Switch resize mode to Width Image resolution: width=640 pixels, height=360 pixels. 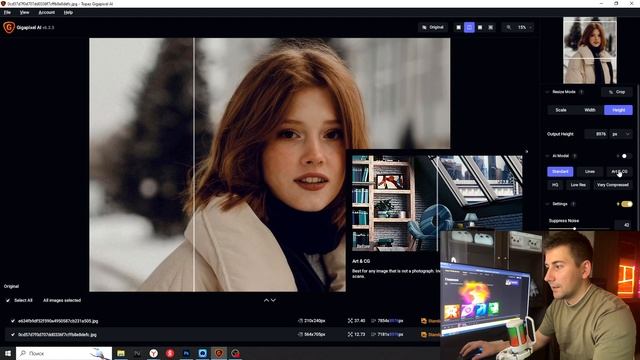(590, 110)
